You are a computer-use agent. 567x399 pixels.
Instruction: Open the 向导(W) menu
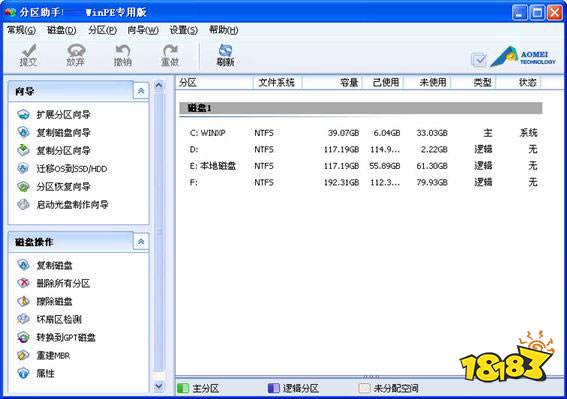143,30
